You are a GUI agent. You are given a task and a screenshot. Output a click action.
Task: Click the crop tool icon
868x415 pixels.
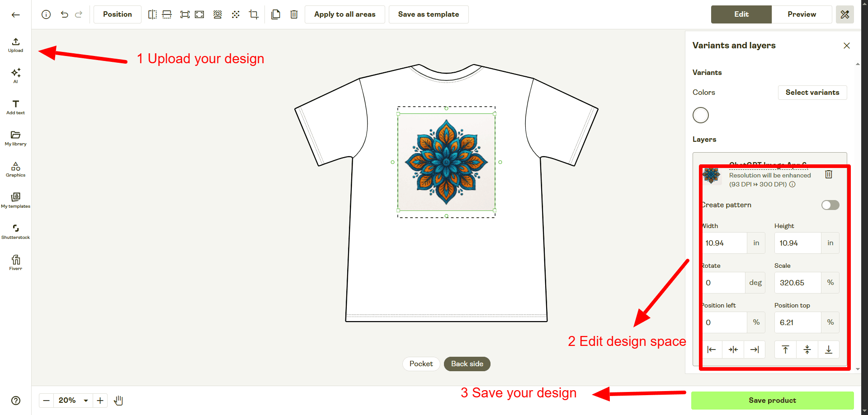click(x=254, y=14)
